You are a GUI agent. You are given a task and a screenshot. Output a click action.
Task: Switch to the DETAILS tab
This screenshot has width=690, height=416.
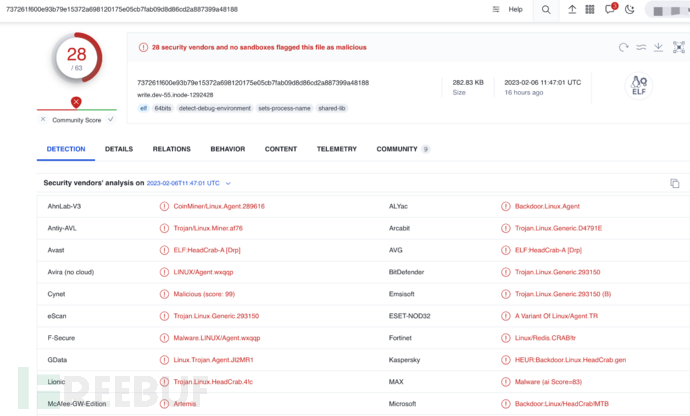(x=119, y=149)
